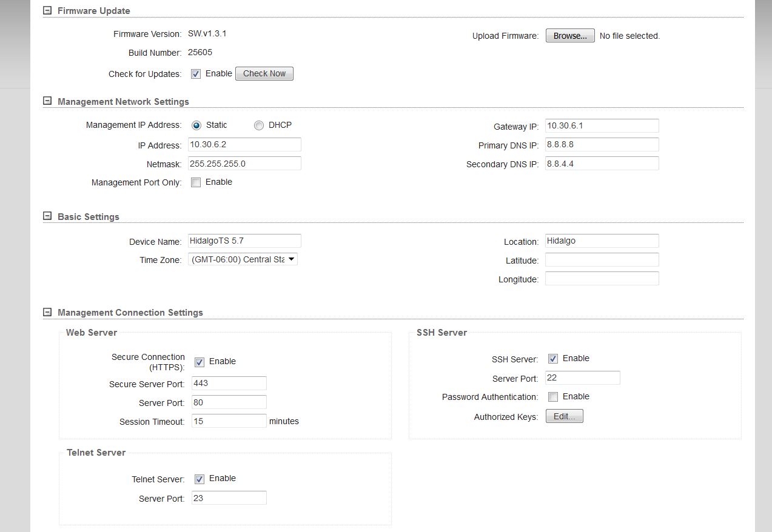Viewport: 772px width, 532px height.
Task: Disable Secure Connection HTTPS checkbox
Action: (x=200, y=362)
